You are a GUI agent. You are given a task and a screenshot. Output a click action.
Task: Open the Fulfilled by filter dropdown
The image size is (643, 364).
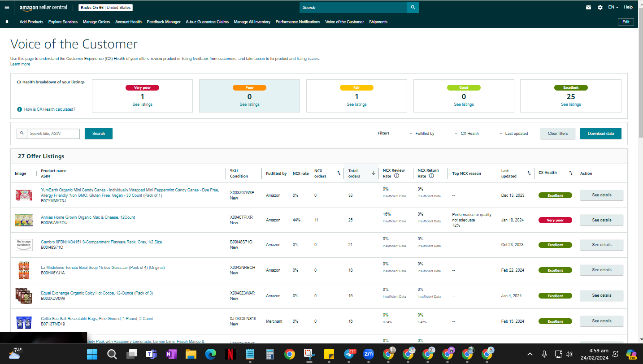coord(422,134)
